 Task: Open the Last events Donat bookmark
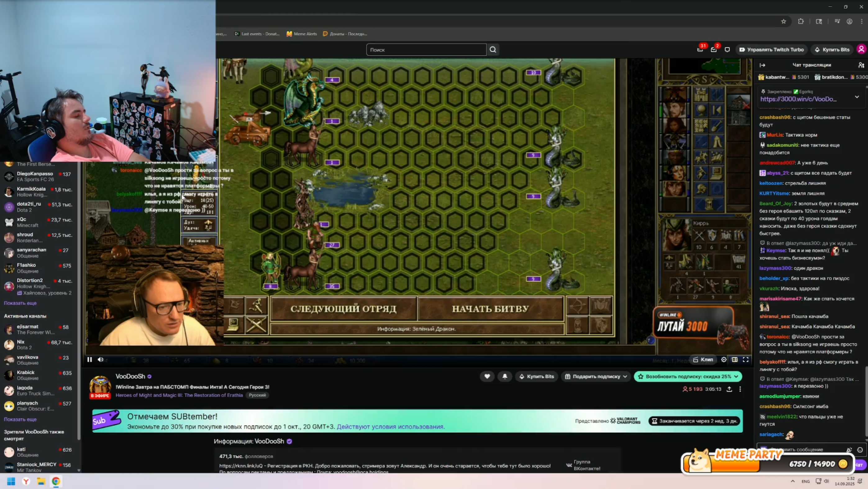pos(257,34)
